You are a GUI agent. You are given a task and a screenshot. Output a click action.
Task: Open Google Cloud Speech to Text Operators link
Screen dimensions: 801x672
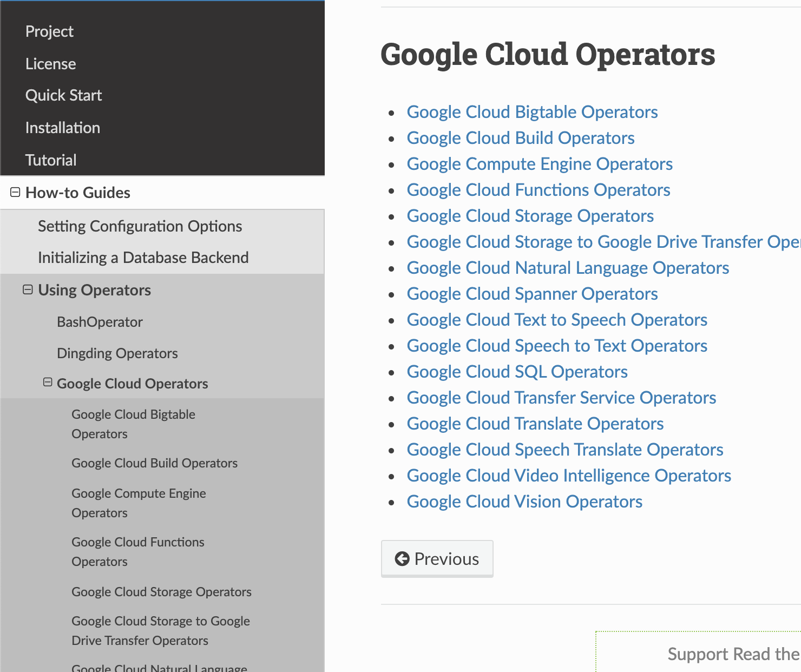point(557,346)
